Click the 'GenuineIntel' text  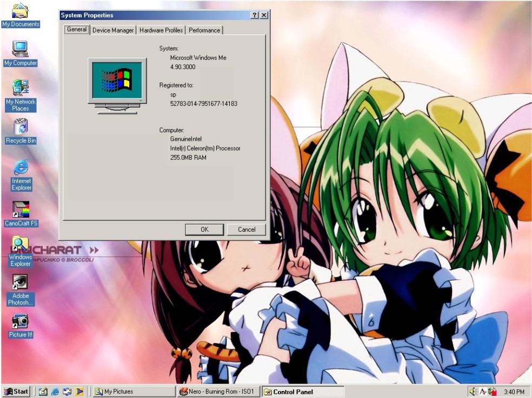[186, 139]
